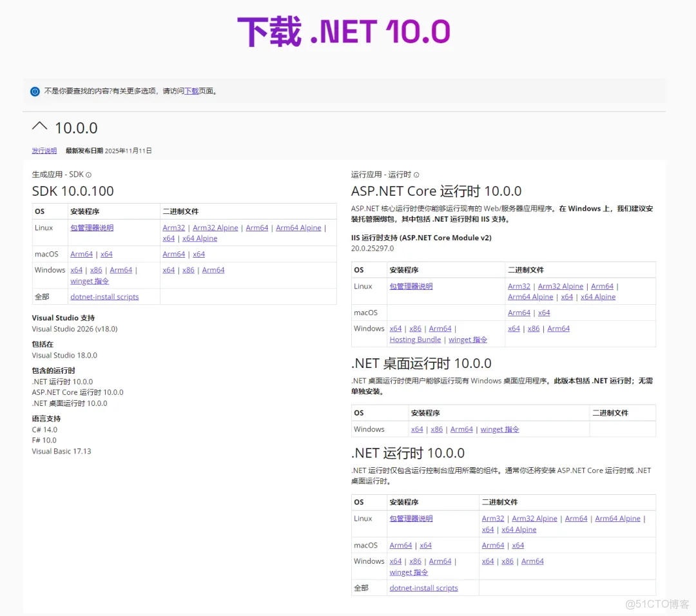Click winget 指令 under the SDK Windows row
696x616 pixels.
89,281
